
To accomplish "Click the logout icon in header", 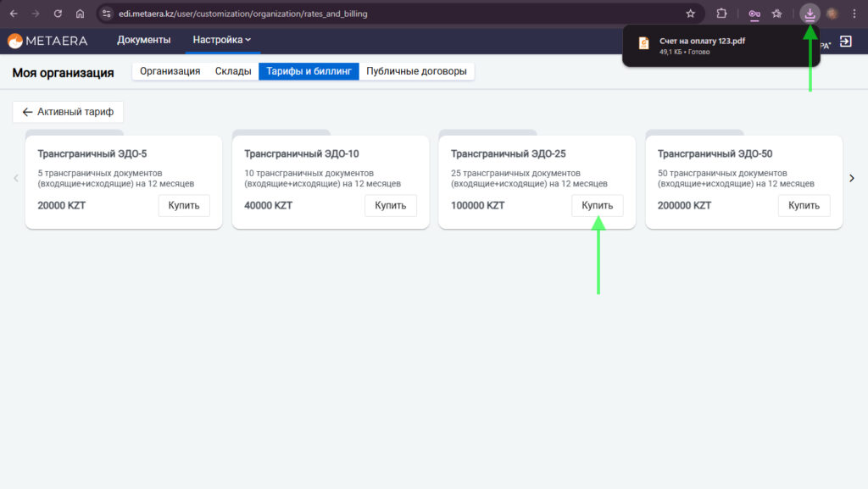I will tap(845, 41).
